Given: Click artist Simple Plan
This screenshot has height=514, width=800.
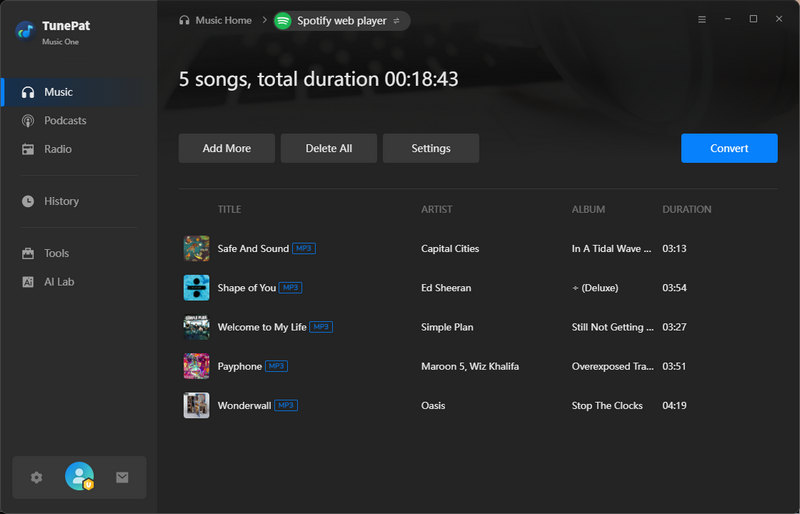Looking at the screenshot, I should (x=447, y=327).
